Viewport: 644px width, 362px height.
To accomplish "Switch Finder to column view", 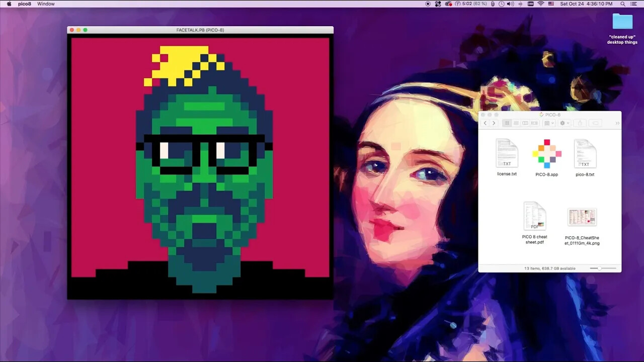I will click(x=525, y=123).
